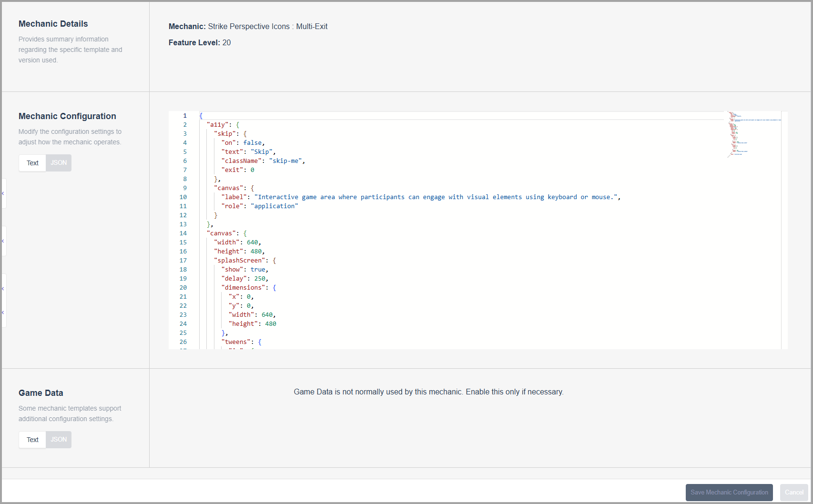Click the "skip-me" className value

pyautogui.click(x=285, y=161)
